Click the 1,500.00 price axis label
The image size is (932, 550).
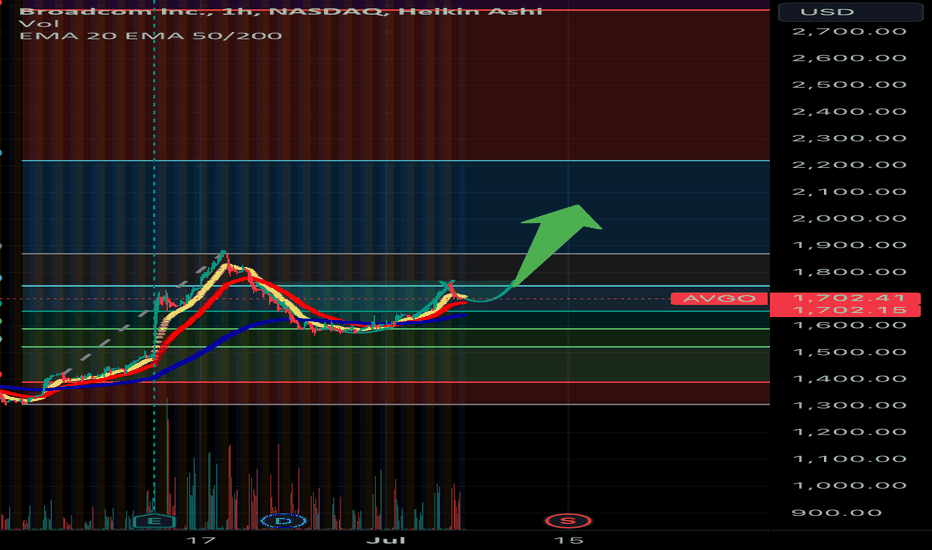click(849, 352)
